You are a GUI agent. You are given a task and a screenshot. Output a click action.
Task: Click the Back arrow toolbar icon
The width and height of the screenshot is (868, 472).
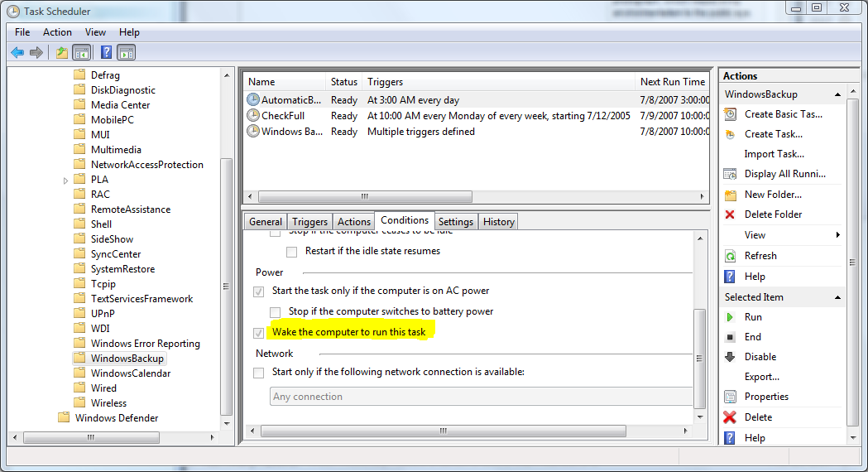[x=17, y=53]
